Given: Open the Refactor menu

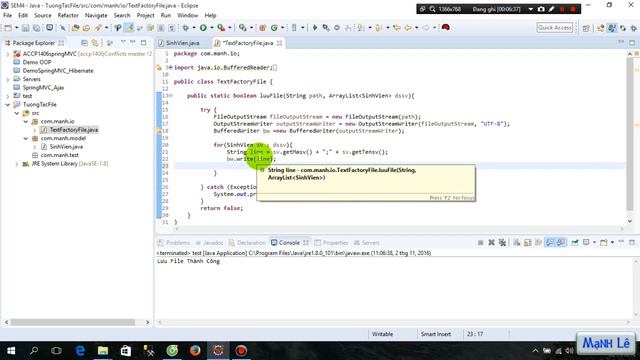Looking at the screenshot, I should pyautogui.click(x=68, y=15).
